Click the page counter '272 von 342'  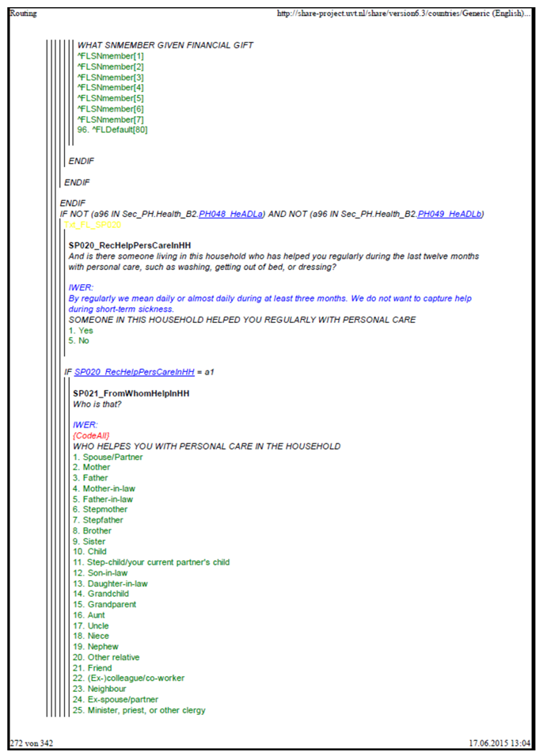(x=32, y=743)
